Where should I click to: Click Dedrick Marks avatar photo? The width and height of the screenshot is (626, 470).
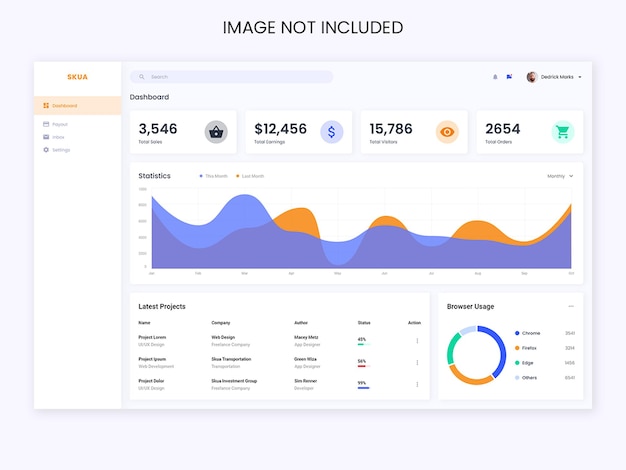[x=532, y=77]
